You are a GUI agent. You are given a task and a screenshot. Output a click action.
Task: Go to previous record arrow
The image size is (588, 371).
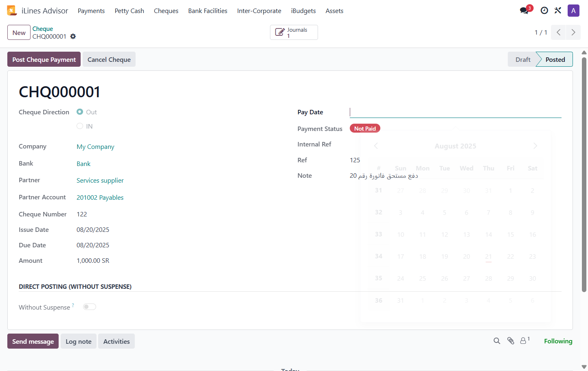(x=558, y=33)
